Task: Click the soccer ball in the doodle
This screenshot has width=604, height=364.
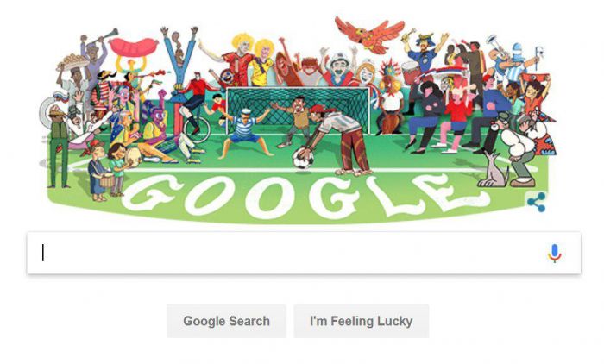Action: pos(302,159)
